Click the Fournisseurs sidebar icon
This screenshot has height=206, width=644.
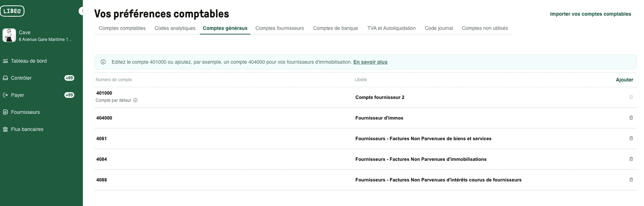click(x=5, y=112)
